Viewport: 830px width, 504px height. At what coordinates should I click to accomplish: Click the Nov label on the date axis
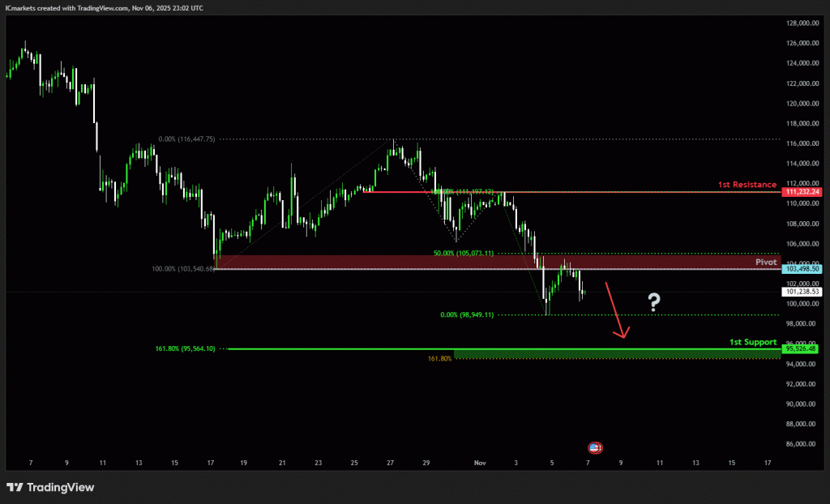(x=479, y=463)
